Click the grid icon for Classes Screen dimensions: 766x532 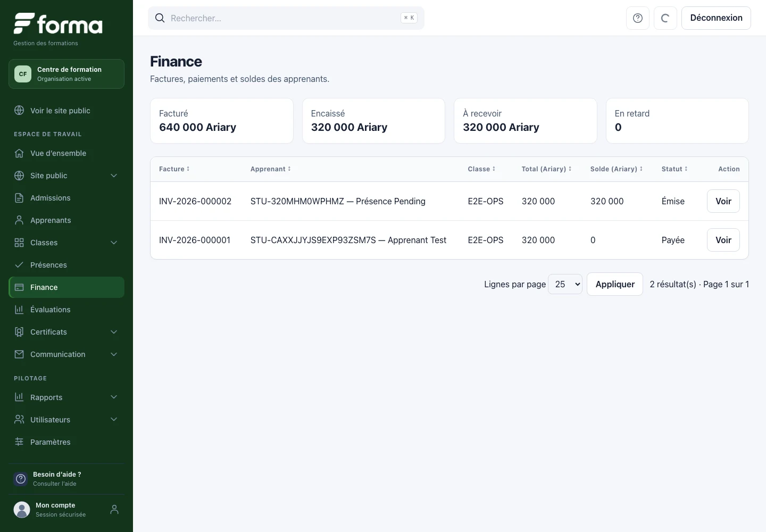click(19, 243)
